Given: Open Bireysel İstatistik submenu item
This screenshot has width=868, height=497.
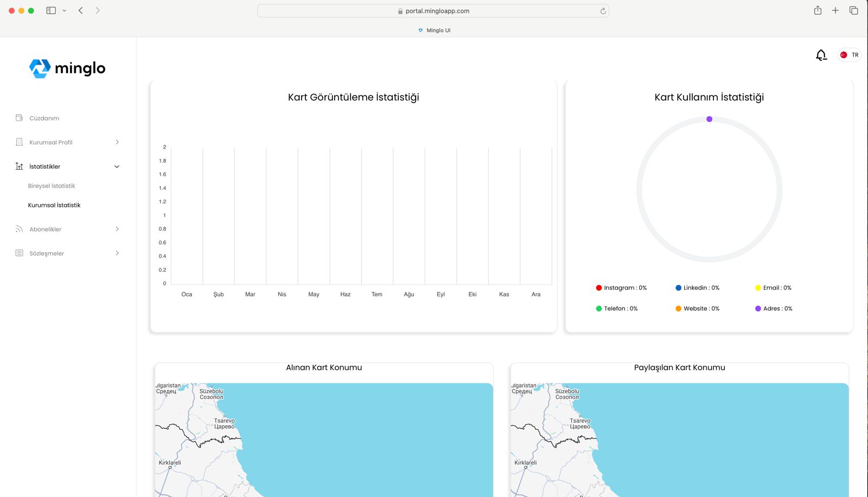Looking at the screenshot, I should click(x=52, y=186).
